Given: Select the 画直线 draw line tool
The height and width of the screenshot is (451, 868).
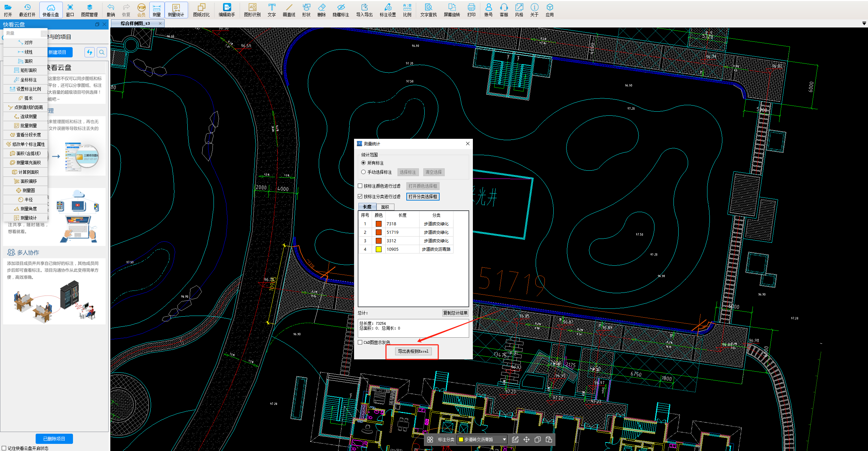Looking at the screenshot, I should 289,10.
